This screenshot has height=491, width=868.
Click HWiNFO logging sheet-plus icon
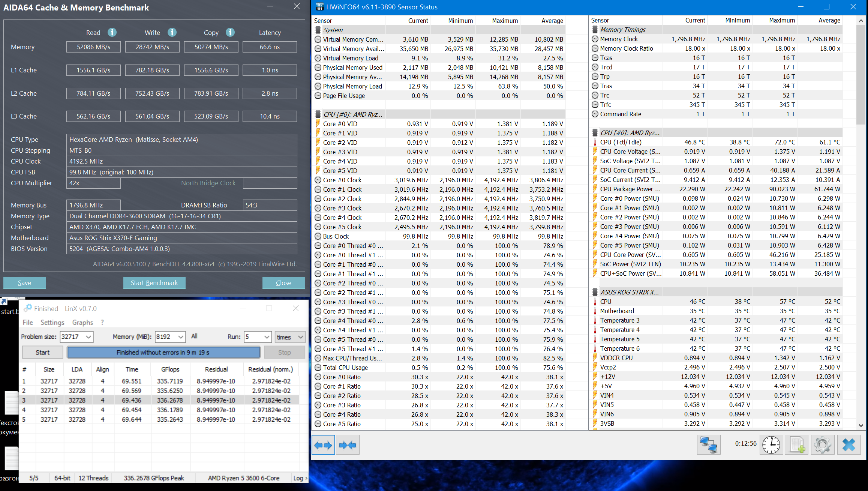(797, 445)
